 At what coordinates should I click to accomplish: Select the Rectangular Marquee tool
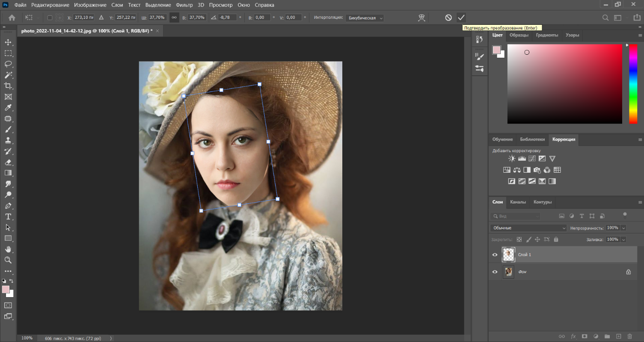(8, 53)
